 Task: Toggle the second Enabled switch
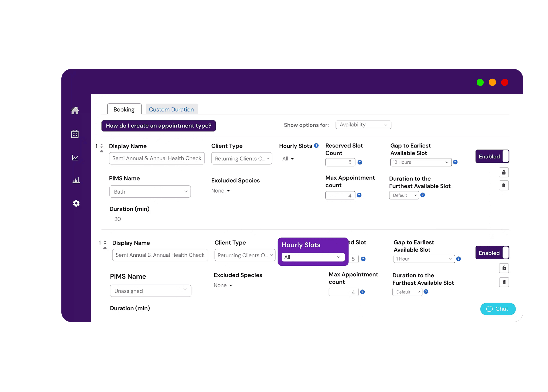point(492,253)
